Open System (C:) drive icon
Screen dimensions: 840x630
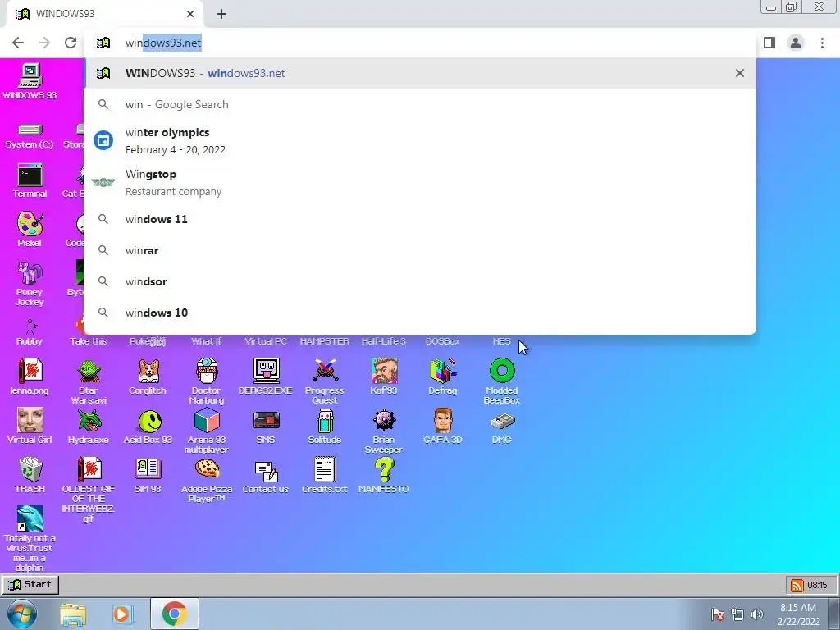pos(30,136)
